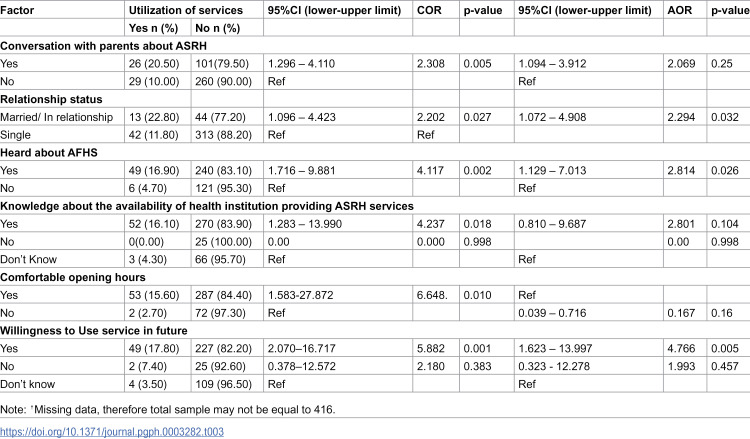Screen dimensions: 750x439
Task: Open the doi.org journal.pgph.0003282.t003 link
Action: pos(112,432)
